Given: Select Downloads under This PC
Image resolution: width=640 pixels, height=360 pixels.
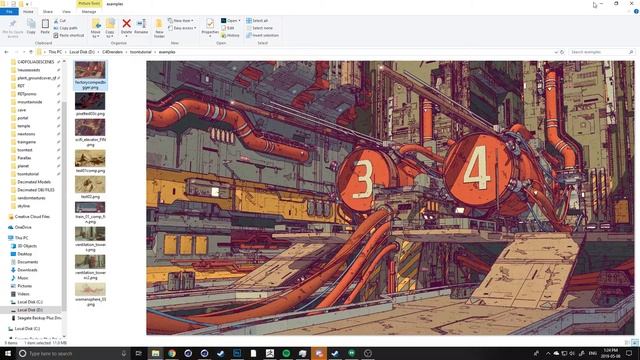Looking at the screenshot, I should pyautogui.click(x=27, y=270).
